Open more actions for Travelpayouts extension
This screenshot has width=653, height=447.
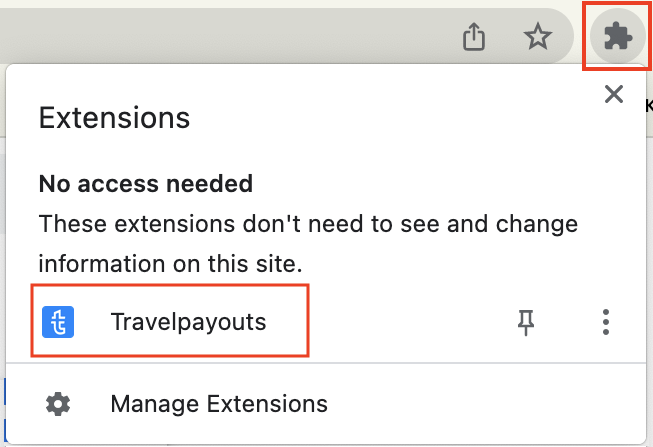[x=606, y=322]
